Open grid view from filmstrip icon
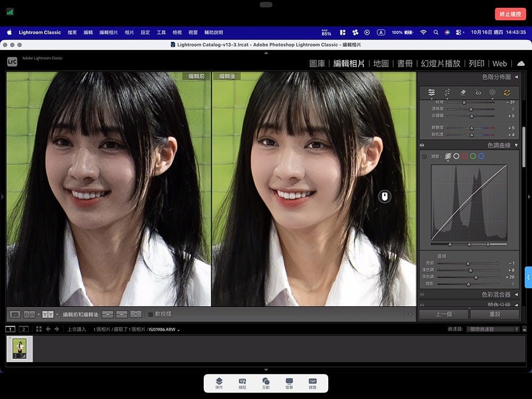 pyautogui.click(x=39, y=329)
